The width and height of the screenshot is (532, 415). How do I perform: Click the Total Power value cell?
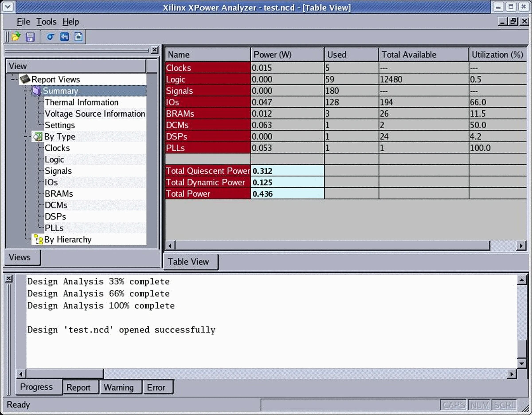click(287, 194)
